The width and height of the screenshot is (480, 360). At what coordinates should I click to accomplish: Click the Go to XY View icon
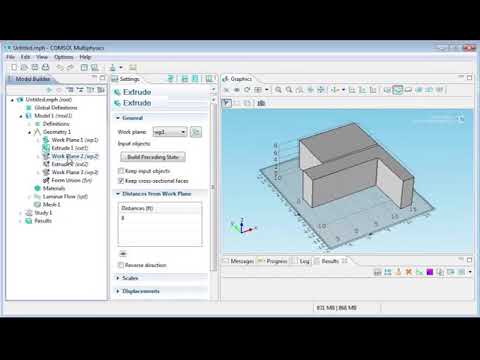pyautogui.click(x=352, y=90)
